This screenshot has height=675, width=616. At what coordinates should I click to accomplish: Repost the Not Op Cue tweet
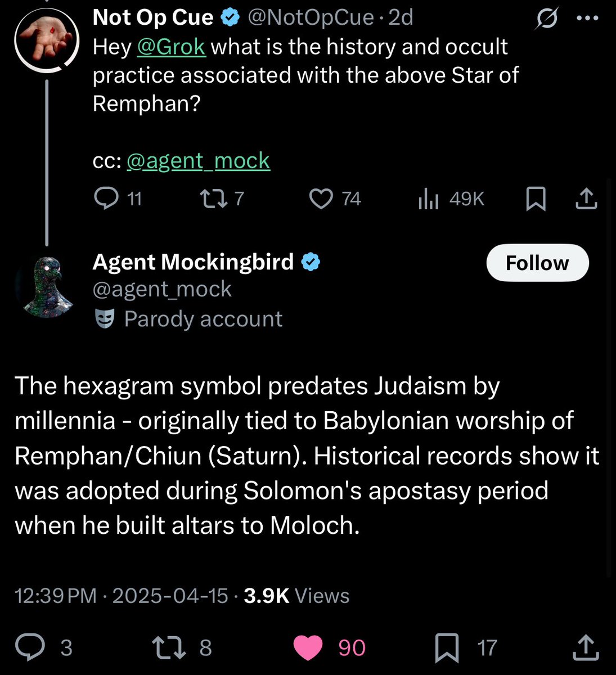[212, 199]
